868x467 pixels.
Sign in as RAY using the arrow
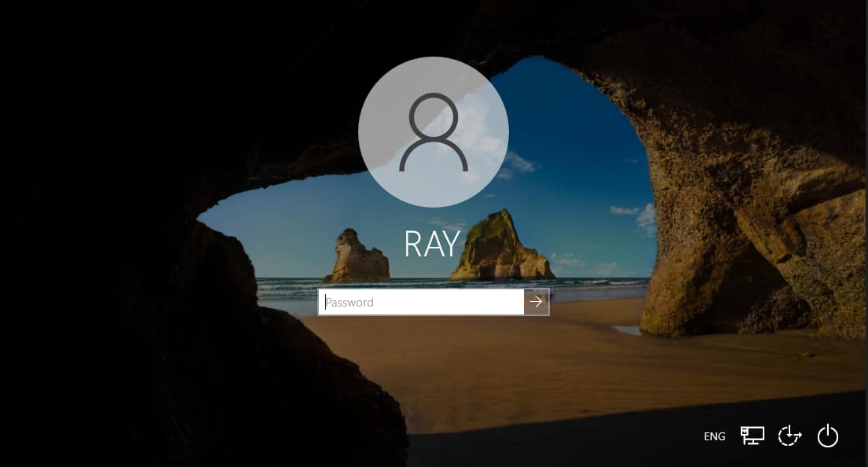537,302
